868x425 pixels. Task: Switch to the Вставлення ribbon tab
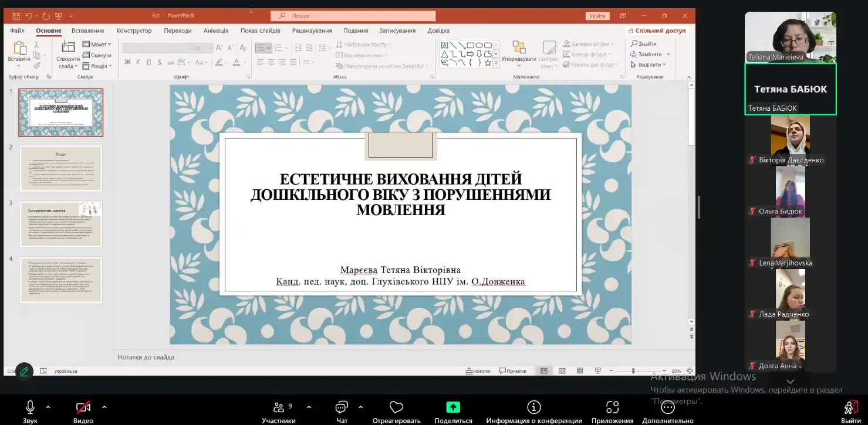[x=87, y=30]
